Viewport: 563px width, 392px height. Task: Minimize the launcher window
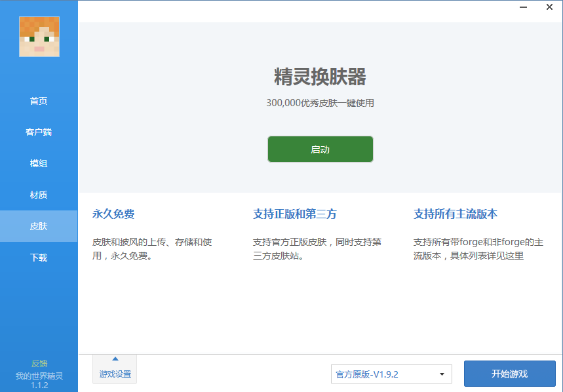tap(522, 7)
